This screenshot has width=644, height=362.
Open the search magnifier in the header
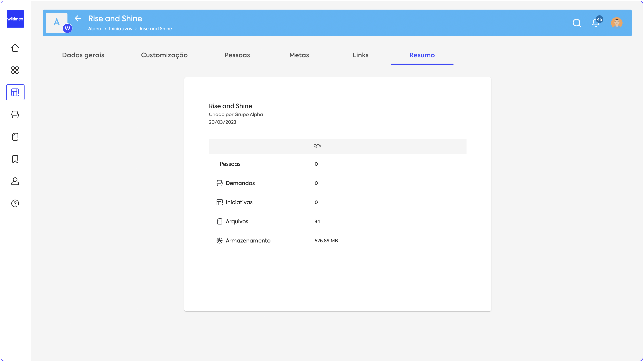pos(577,23)
